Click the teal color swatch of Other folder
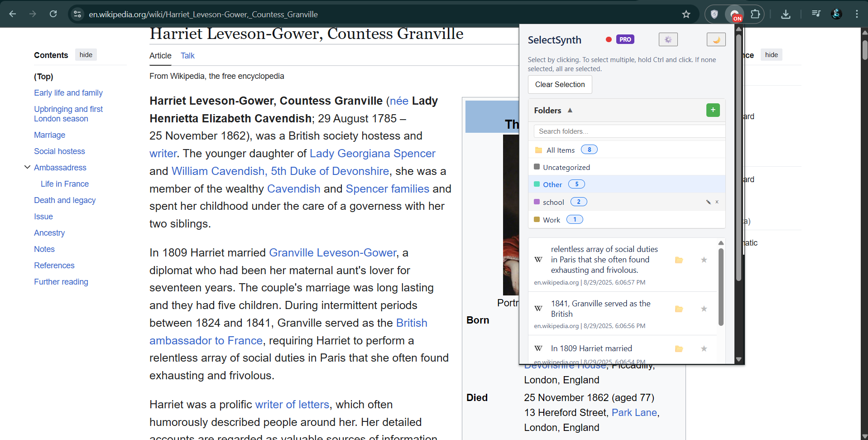Image resolution: width=868 pixels, height=440 pixels. [x=537, y=184]
